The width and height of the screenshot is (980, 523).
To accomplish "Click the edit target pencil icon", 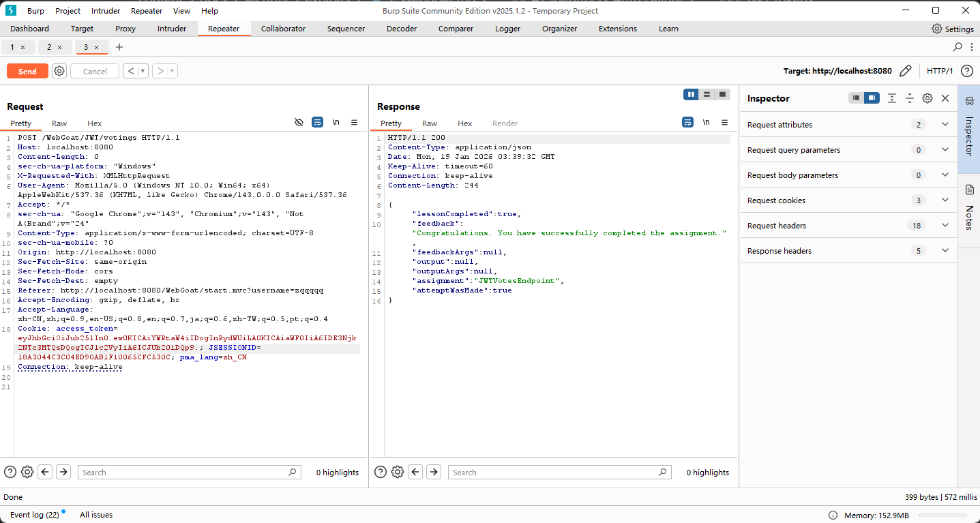I will [906, 71].
